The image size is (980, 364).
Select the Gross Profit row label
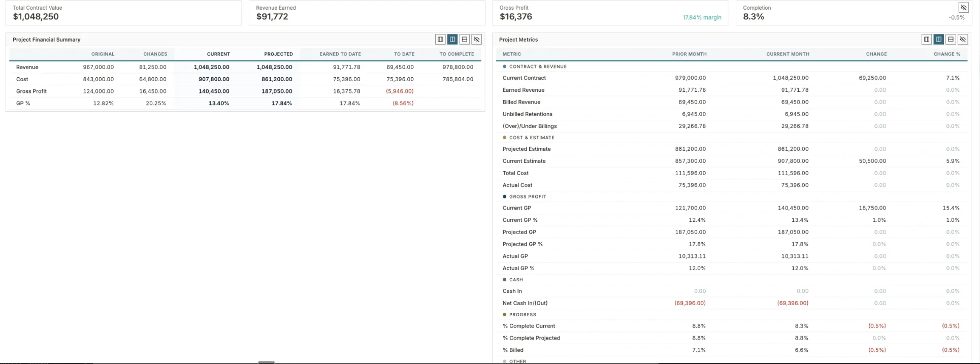click(x=31, y=91)
